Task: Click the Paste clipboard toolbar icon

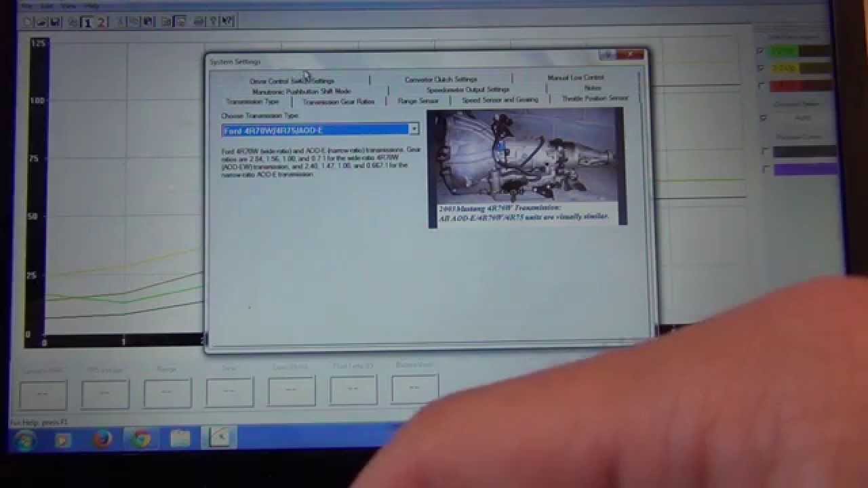Action: pyautogui.click(x=148, y=22)
